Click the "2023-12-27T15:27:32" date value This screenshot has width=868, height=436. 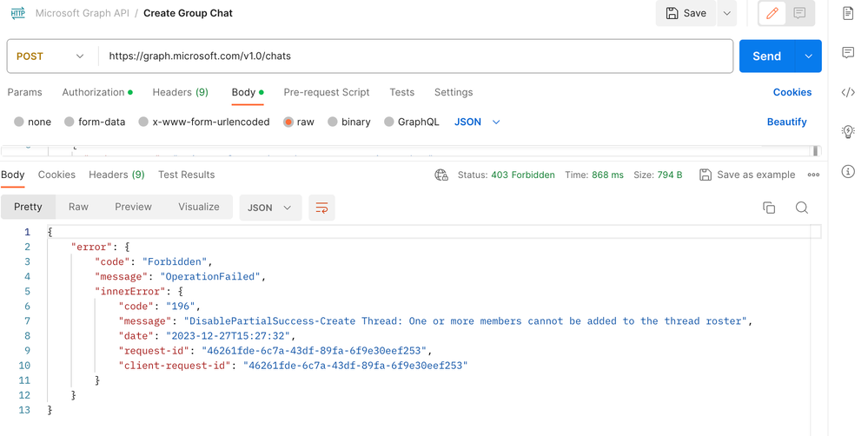(x=228, y=336)
